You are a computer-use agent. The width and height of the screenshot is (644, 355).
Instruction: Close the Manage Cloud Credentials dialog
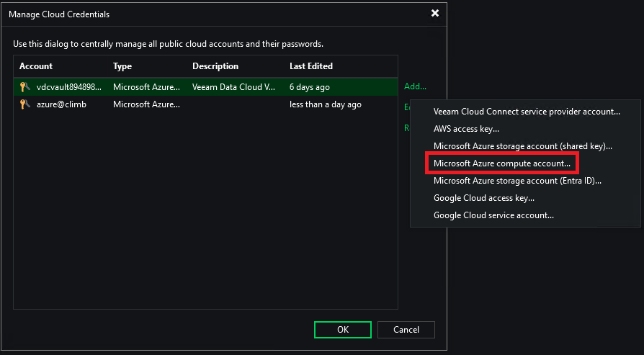(434, 14)
